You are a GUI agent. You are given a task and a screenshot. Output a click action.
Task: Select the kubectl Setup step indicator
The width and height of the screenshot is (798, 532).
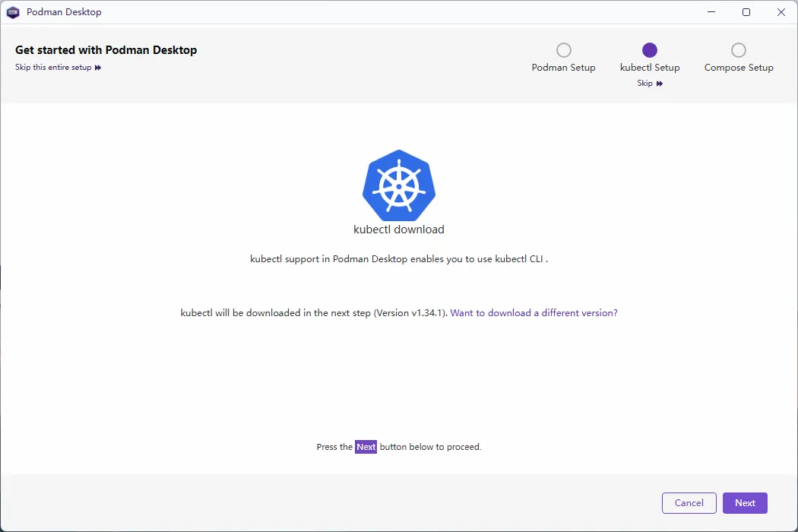click(650, 50)
